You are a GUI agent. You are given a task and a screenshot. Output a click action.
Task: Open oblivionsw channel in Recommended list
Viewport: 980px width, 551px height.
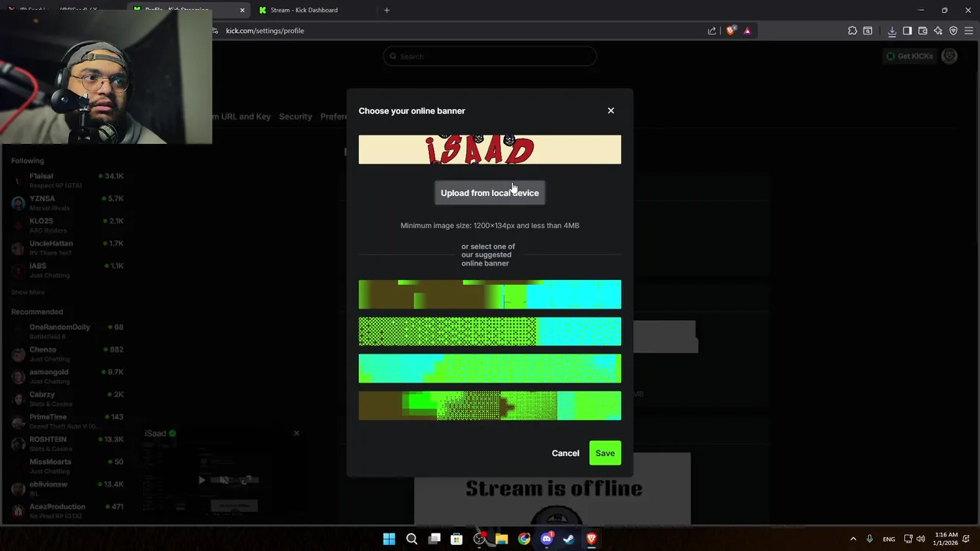[67, 488]
